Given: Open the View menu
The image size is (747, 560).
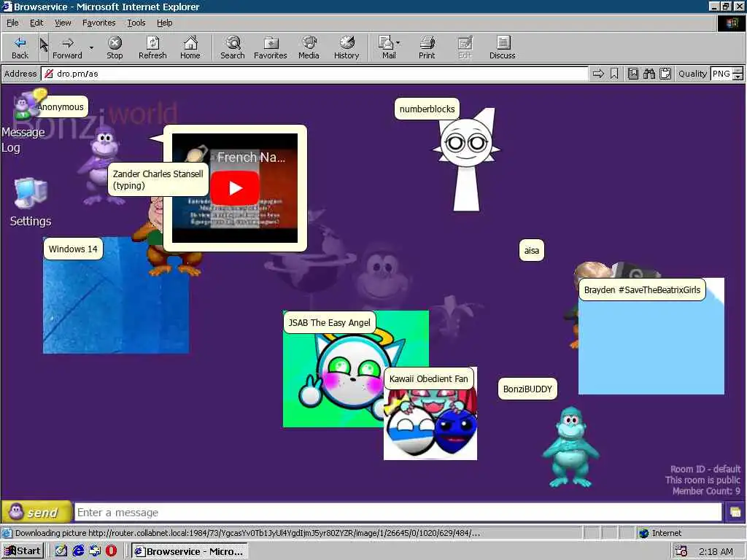Looking at the screenshot, I should [63, 23].
